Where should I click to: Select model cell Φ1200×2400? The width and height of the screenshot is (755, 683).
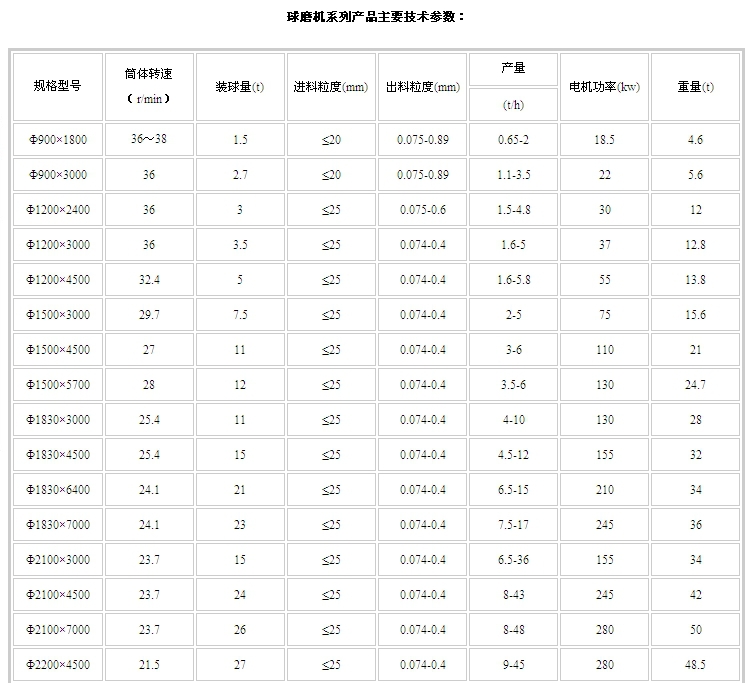(57, 210)
